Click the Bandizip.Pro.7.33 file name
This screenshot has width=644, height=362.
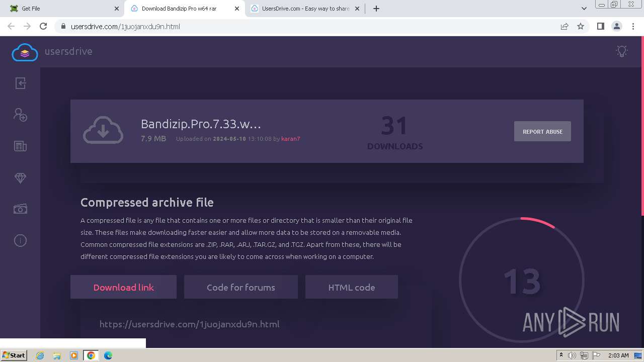click(x=201, y=124)
